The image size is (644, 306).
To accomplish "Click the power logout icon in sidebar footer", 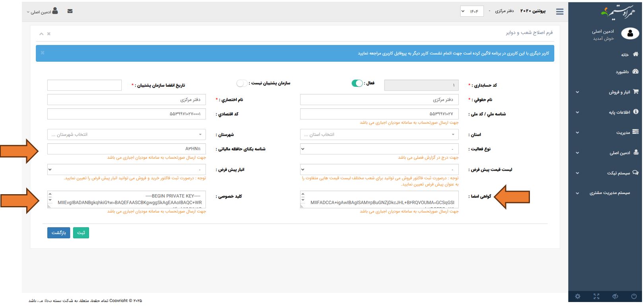I will point(634,296).
